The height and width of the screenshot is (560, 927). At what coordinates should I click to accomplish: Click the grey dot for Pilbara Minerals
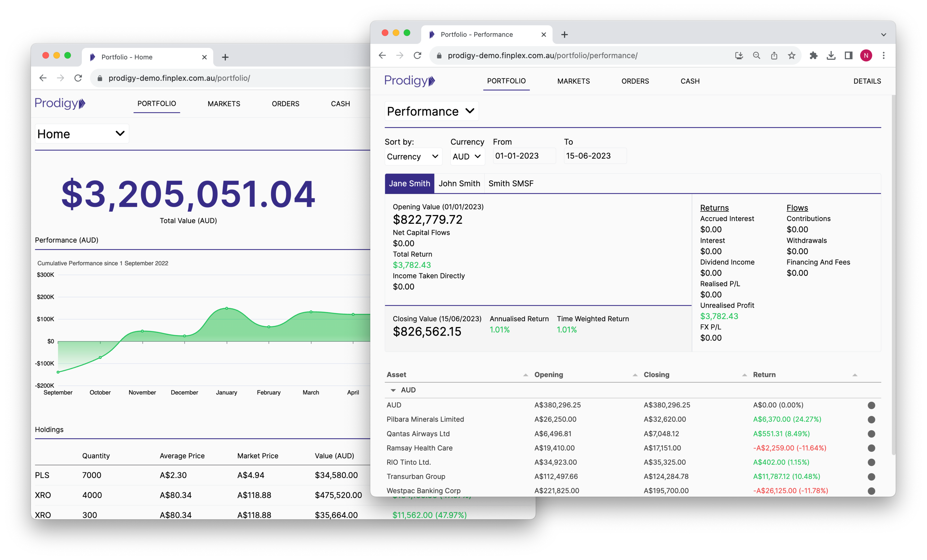click(x=871, y=419)
